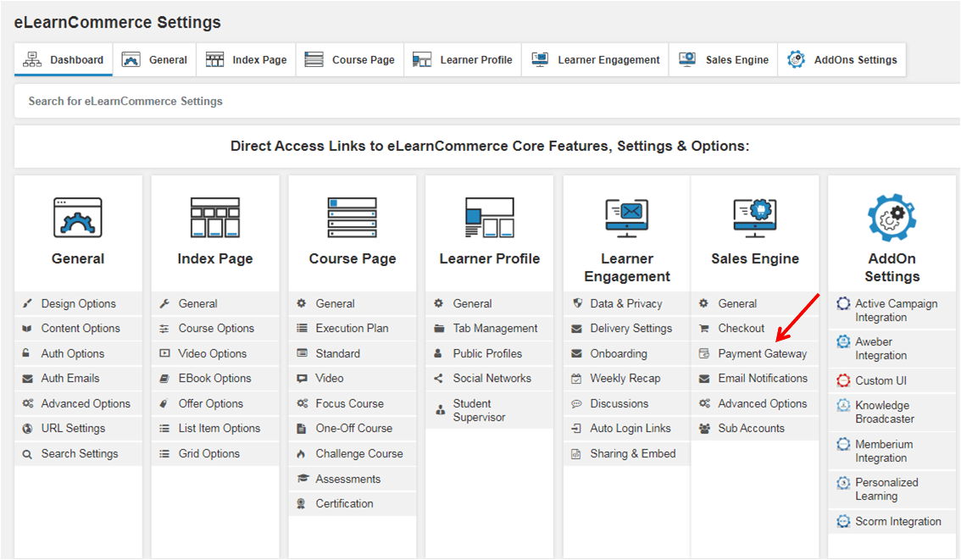Click the Course Page server stack icon
This screenshot has width=961, height=560.
point(352,216)
